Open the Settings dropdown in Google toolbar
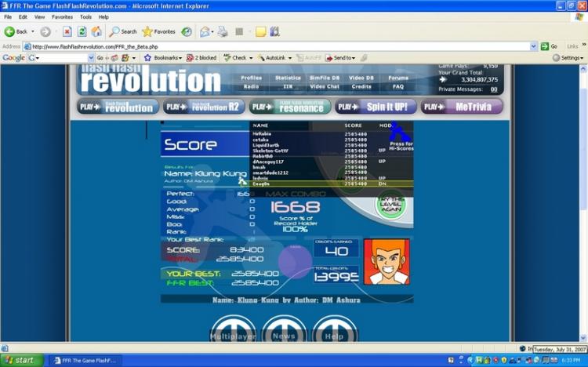This screenshot has height=367, width=588. pos(568,58)
